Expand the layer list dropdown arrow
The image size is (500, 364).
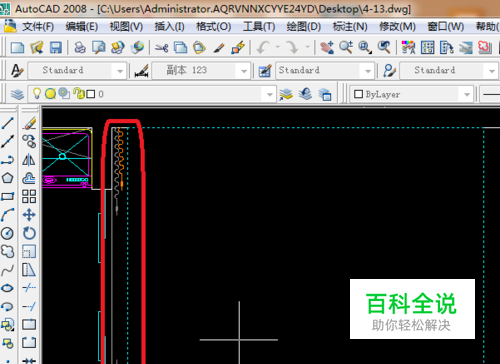tap(270, 95)
